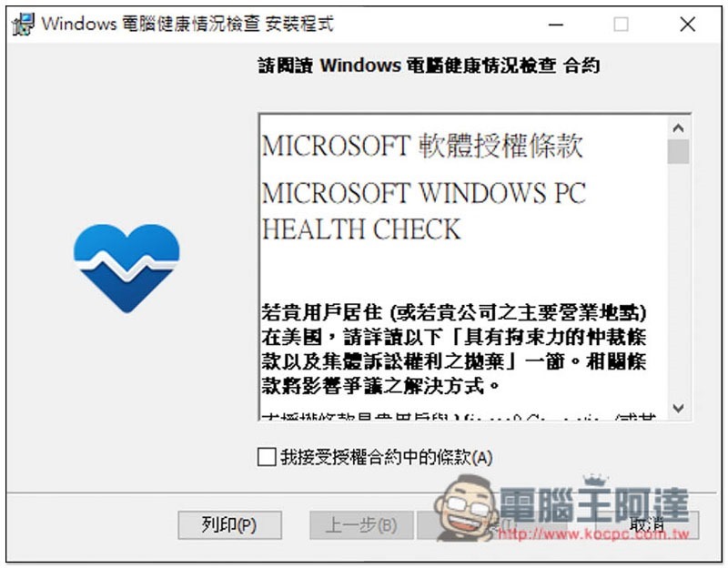
Task: Minimize the installer window
Action: pyautogui.click(x=556, y=25)
